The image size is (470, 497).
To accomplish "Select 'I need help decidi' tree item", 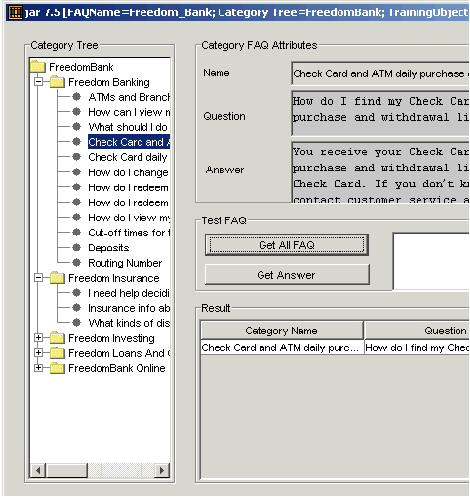I will (129, 293).
